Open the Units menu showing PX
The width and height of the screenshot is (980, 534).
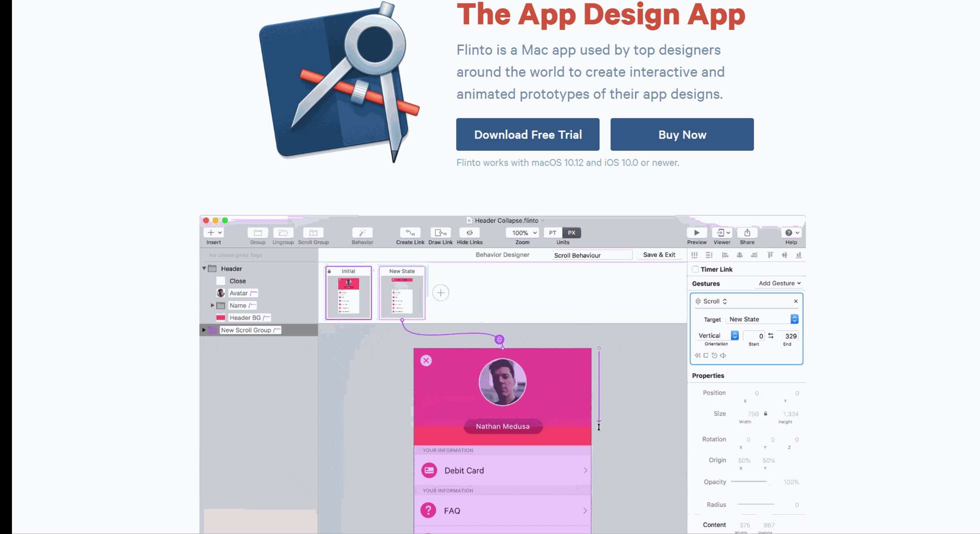click(571, 233)
